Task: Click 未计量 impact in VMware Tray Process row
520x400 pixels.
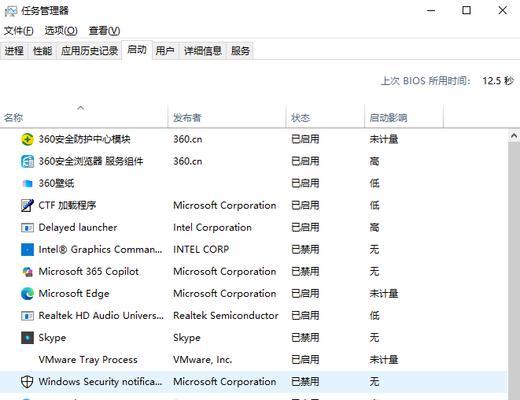Action: [384, 359]
